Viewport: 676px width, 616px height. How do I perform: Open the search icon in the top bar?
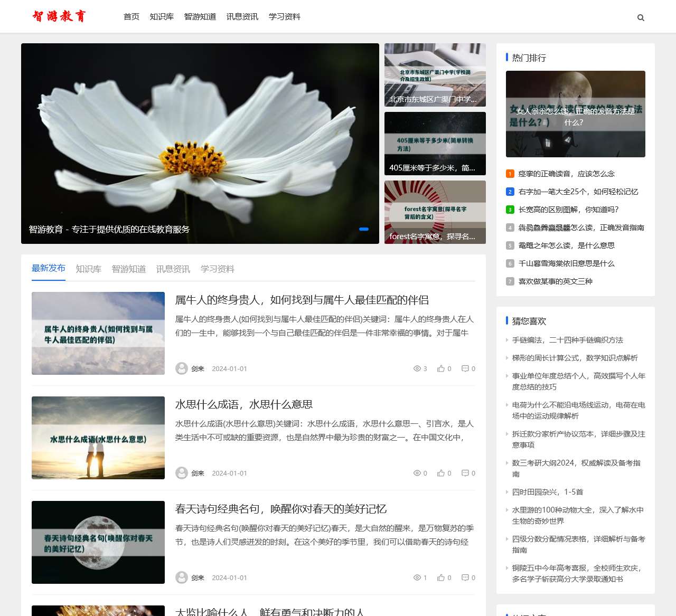click(641, 17)
